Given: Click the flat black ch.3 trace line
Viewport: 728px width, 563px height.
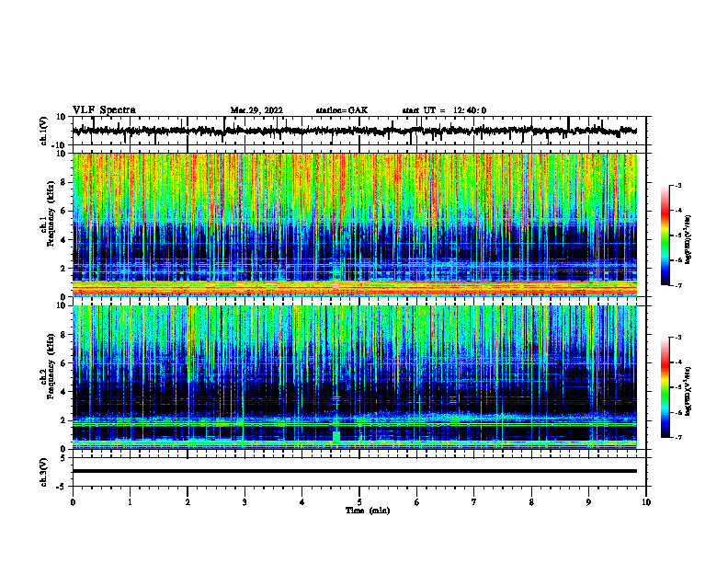Looking at the screenshot, I should pos(354,471).
